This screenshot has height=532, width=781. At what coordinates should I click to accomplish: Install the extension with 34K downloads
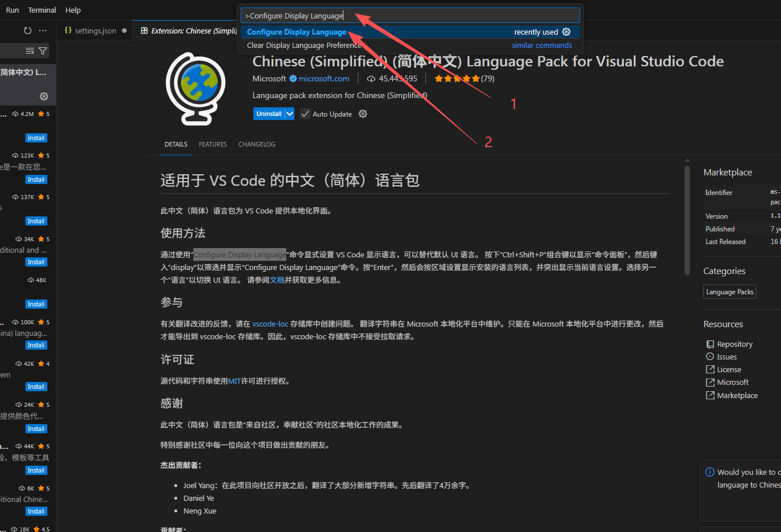tap(36, 262)
